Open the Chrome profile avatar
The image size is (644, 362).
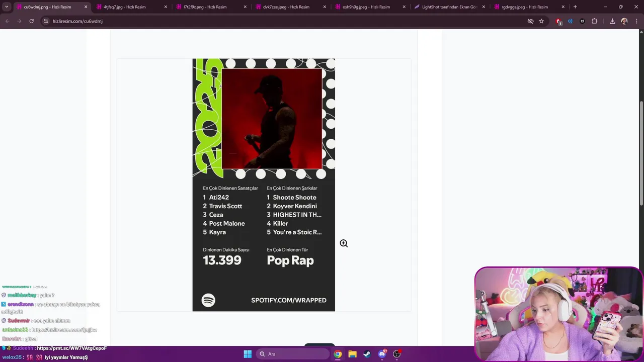(624, 21)
